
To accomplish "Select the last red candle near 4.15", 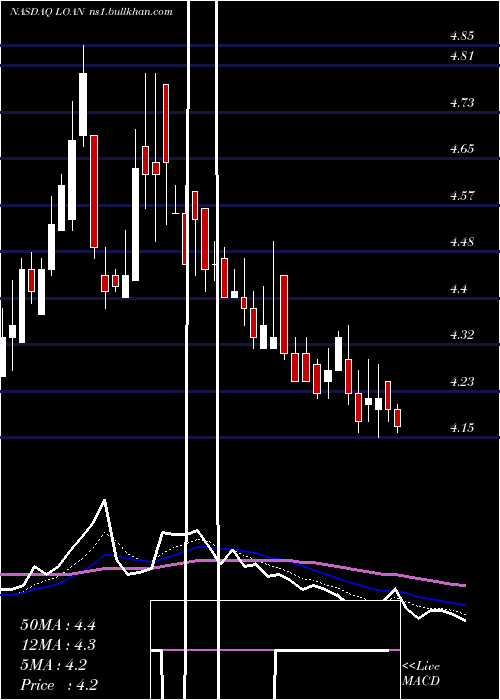I will pos(398,418).
